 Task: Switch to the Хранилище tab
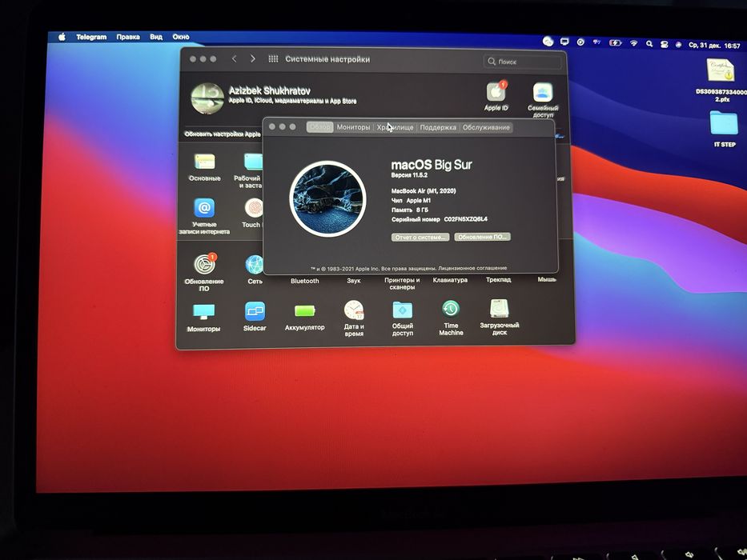pyautogui.click(x=395, y=127)
